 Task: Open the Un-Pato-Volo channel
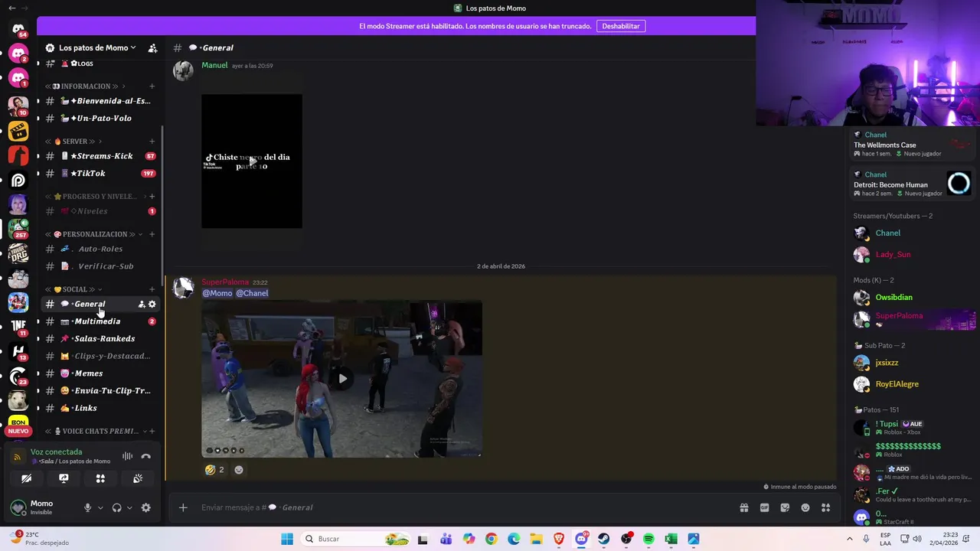pyautogui.click(x=100, y=118)
